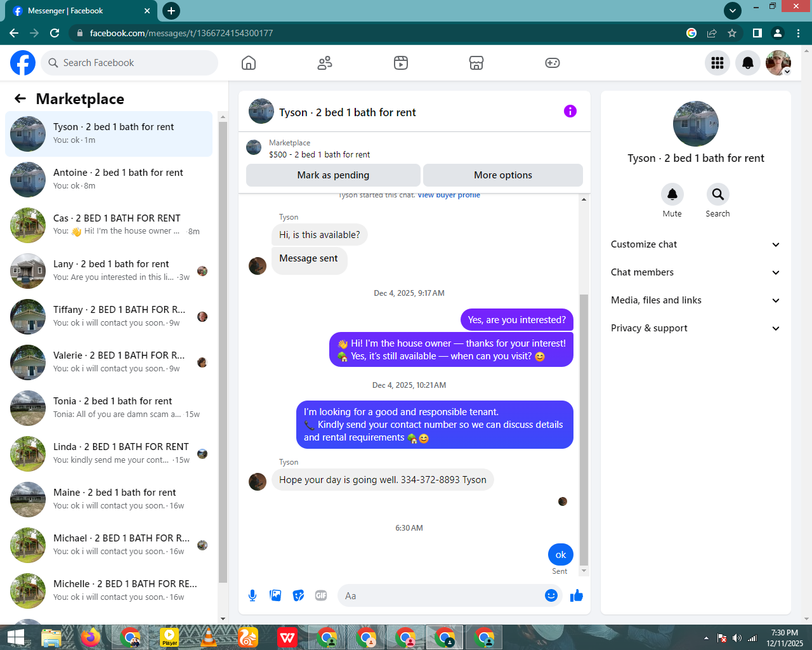Viewport: 812px width, 650px height.
Task: Click the conversation list scrollbar
Action: click(x=223, y=352)
